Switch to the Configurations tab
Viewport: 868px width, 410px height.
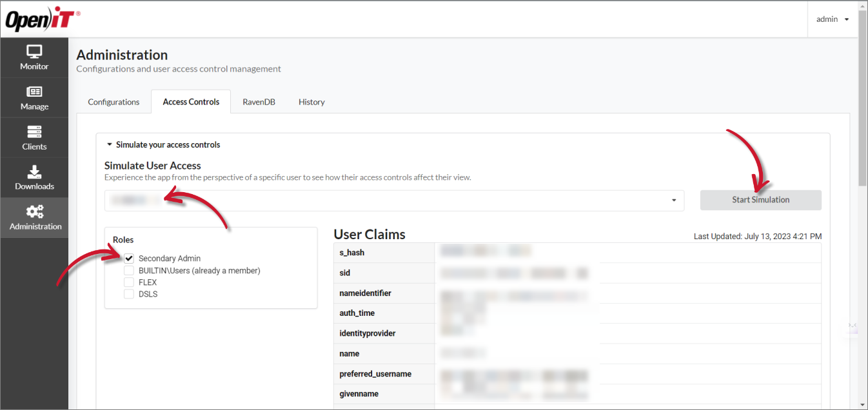[113, 101]
